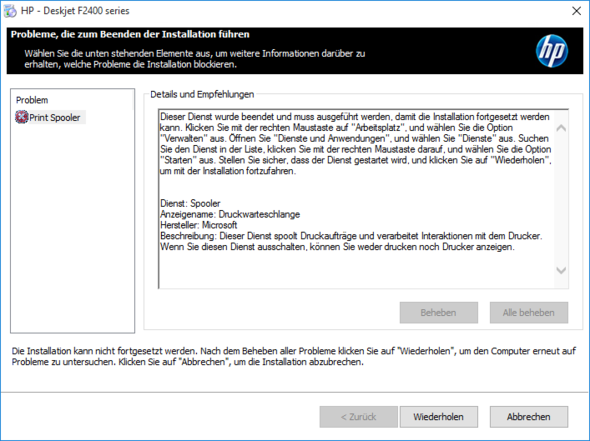The width and height of the screenshot is (590, 441).
Task: Click the 'Die Installation kann nicht fortgesetzt werden' notice
Action: (293, 356)
